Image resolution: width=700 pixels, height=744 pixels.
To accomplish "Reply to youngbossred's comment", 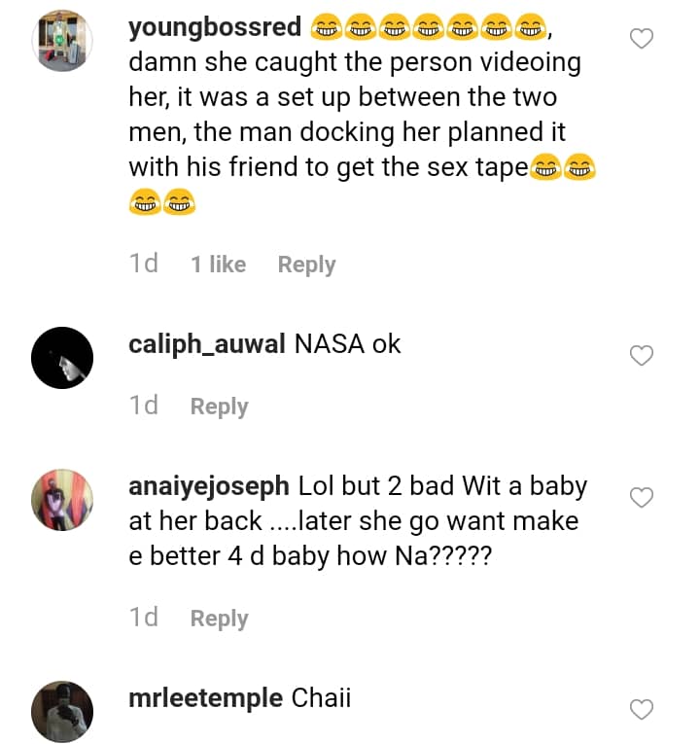I will 306,265.
